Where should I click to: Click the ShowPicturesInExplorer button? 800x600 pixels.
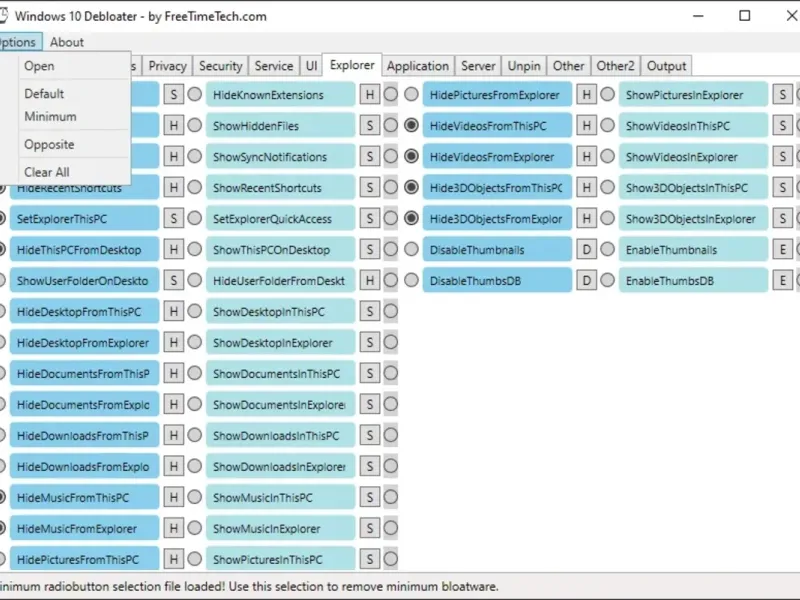pyautogui.click(x=693, y=95)
